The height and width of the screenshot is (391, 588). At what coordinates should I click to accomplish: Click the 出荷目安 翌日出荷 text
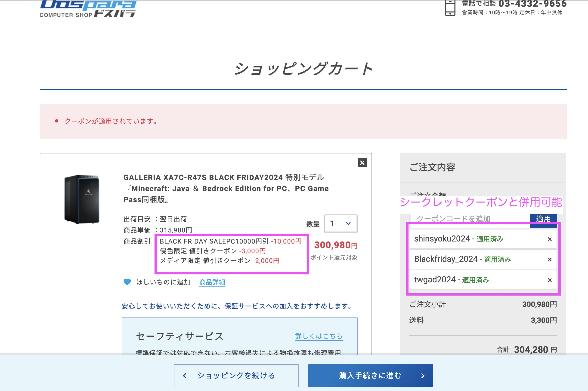(155, 219)
